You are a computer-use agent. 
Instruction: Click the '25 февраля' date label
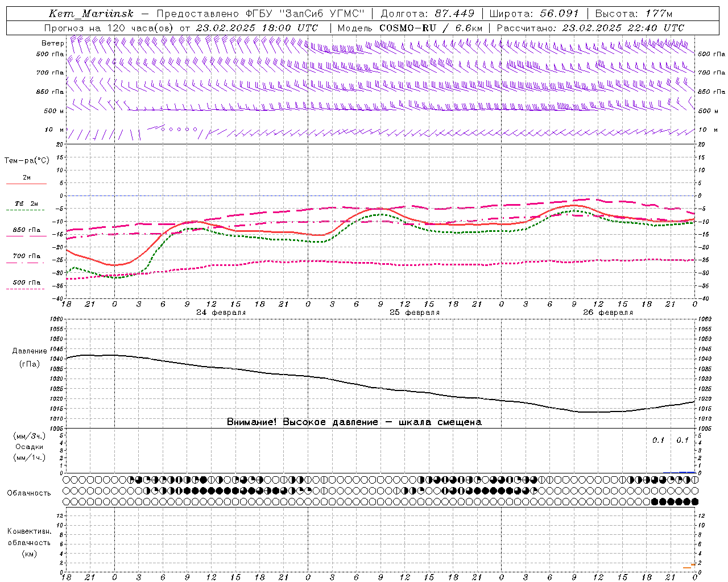point(415,313)
